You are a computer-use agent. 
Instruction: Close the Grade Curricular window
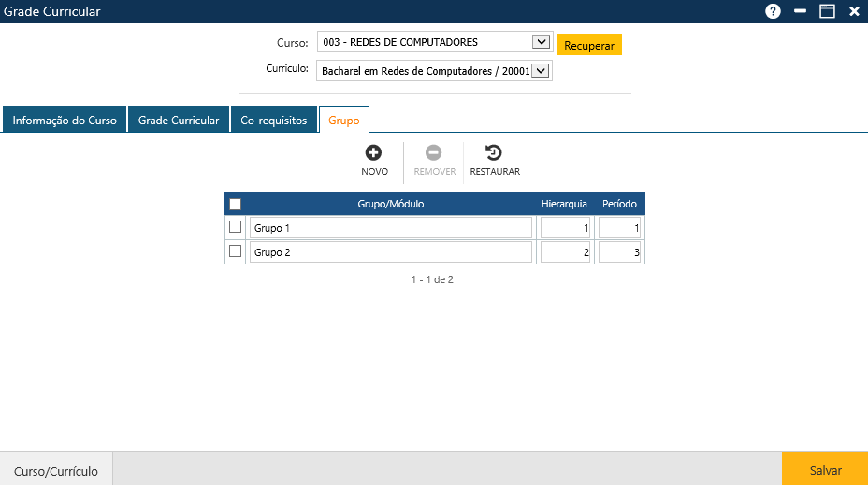854,11
